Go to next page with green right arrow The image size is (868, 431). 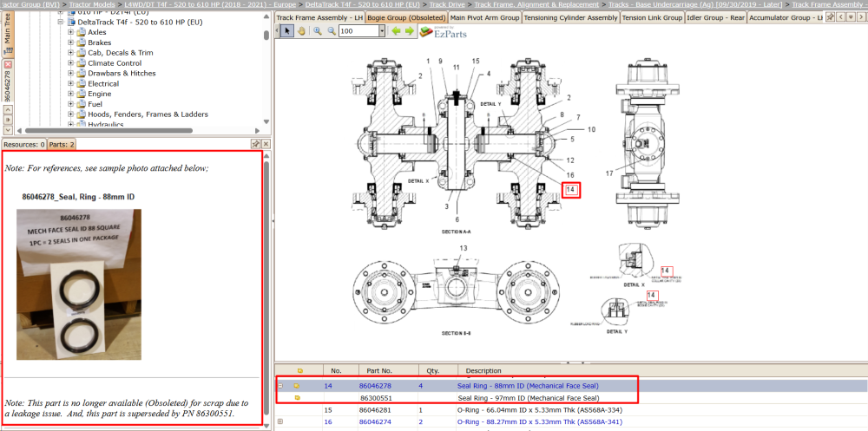tap(409, 31)
